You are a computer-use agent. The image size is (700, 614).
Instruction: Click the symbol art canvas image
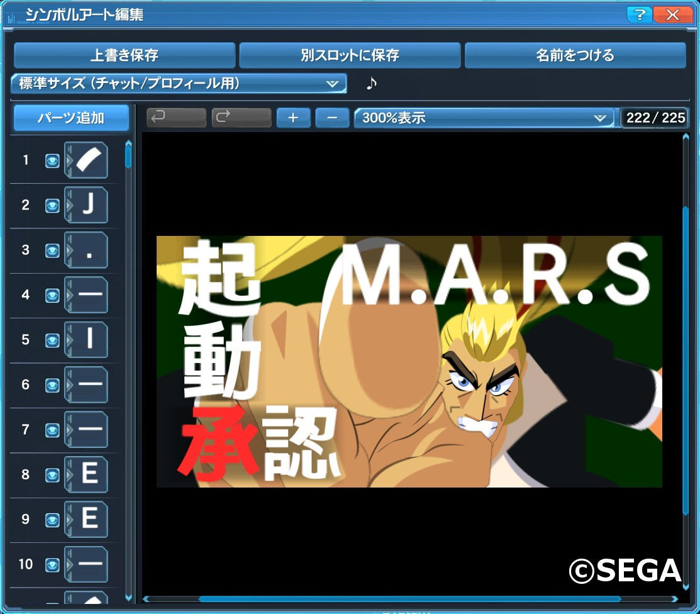tap(409, 361)
